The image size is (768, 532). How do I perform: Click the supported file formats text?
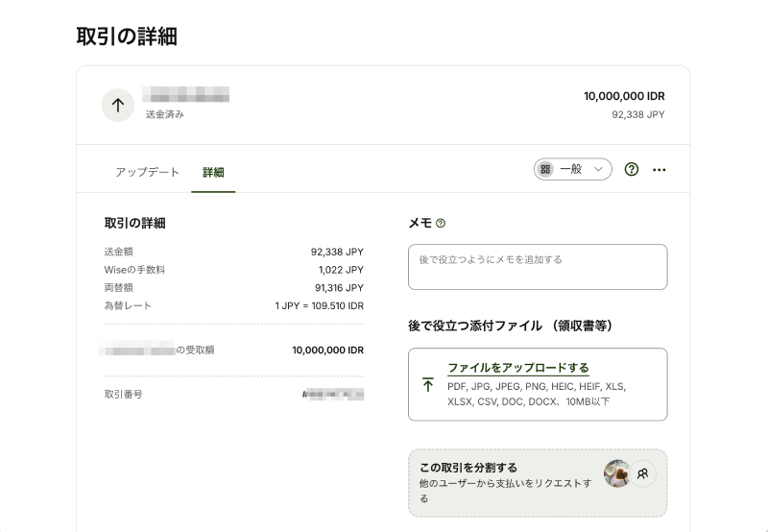[537, 395]
